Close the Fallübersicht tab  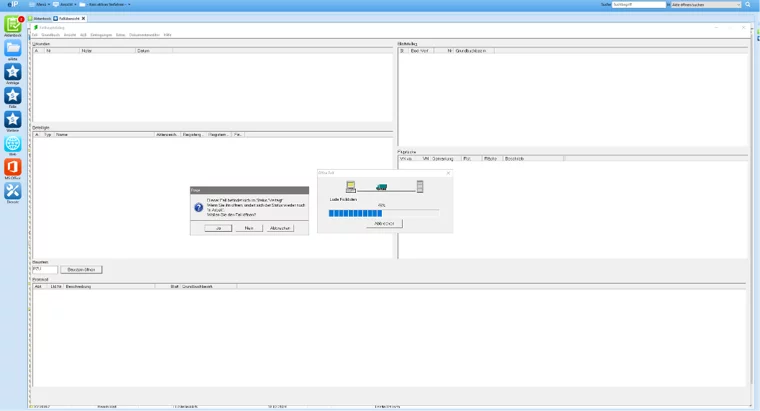click(x=84, y=18)
